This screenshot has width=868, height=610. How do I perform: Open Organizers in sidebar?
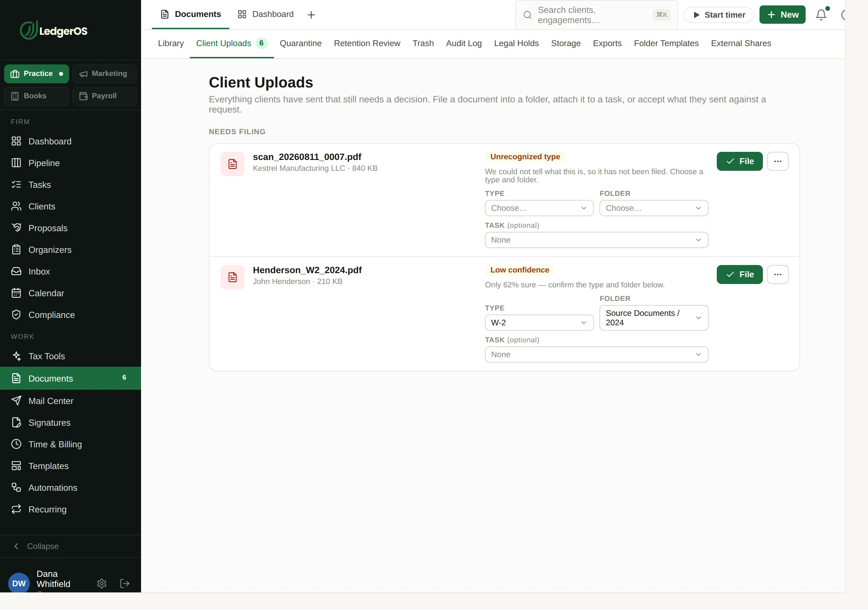pyautogui.click(x=70, y=250)
